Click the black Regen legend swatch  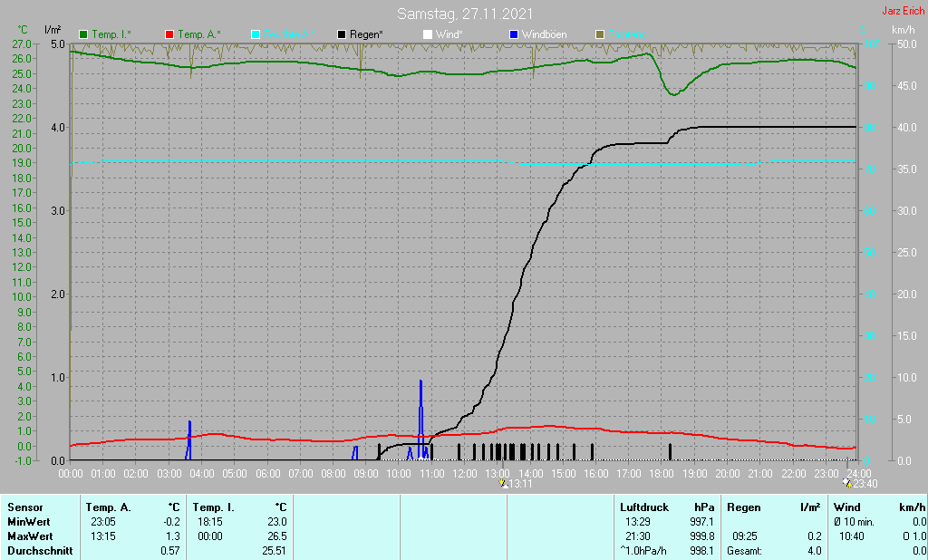click(x=342, y=34)
